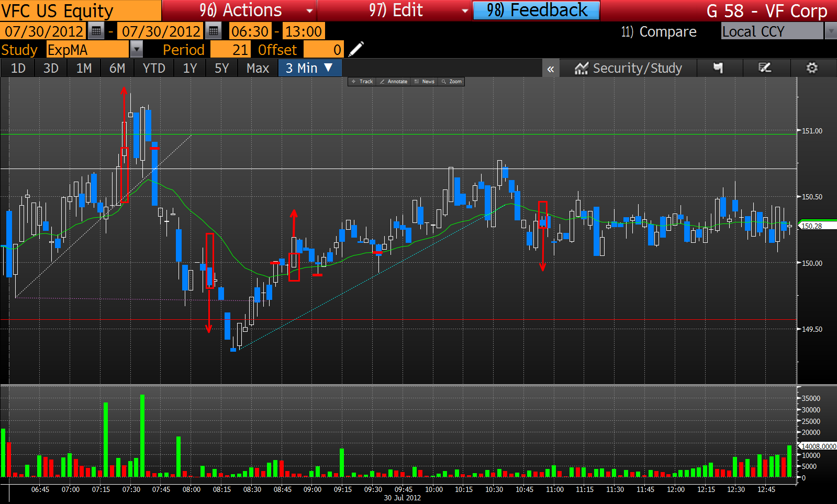This screenshot has height=504, width=837.
Task: Enable the Annotate drawing tool
Action: point(394,82)
